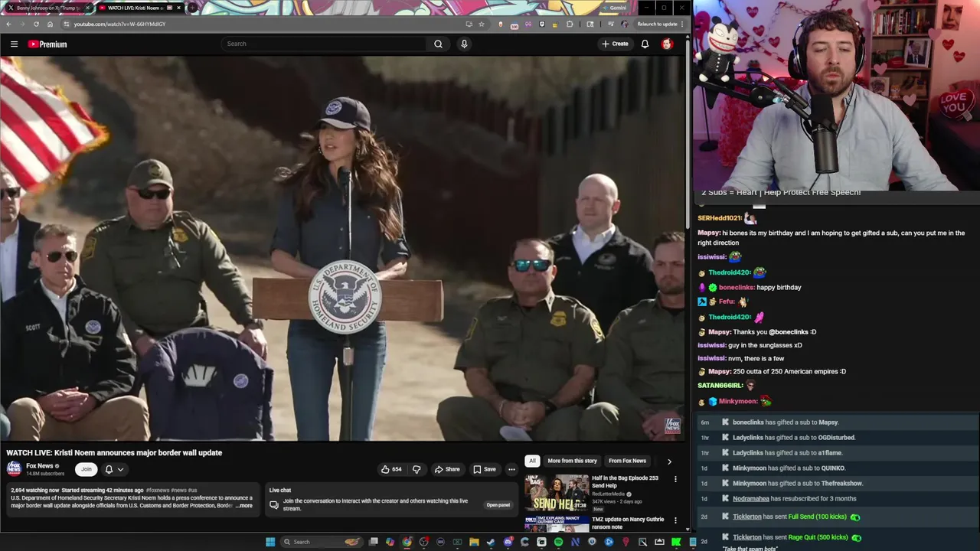Open OBS Studio from the taskbar
This screenshot has width=980, height=551.
pyautogui.click(x=423, y=542)
